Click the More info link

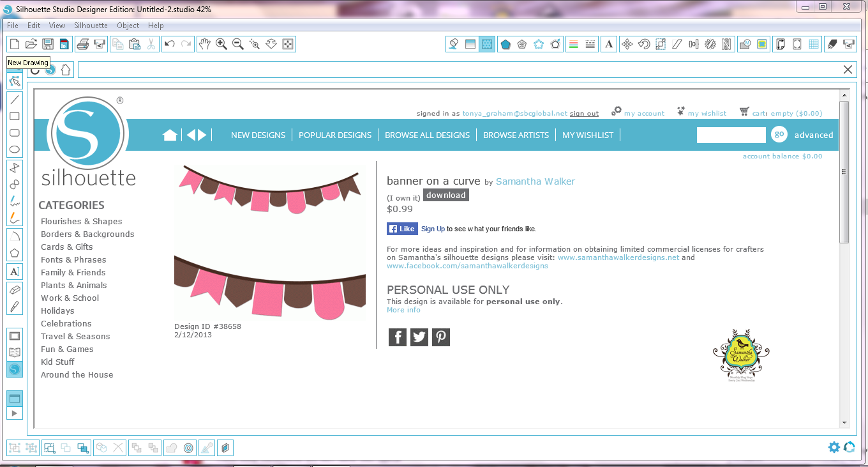pos(403,310)
